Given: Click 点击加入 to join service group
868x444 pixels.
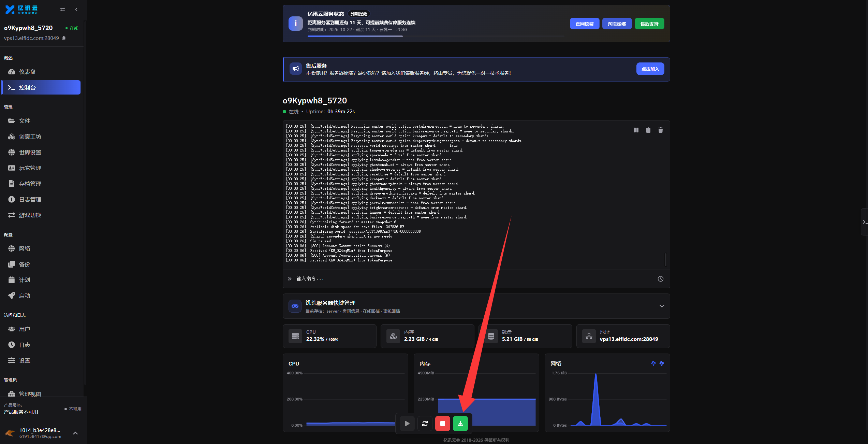Looking at the screenshot, I should pos(650,69).
